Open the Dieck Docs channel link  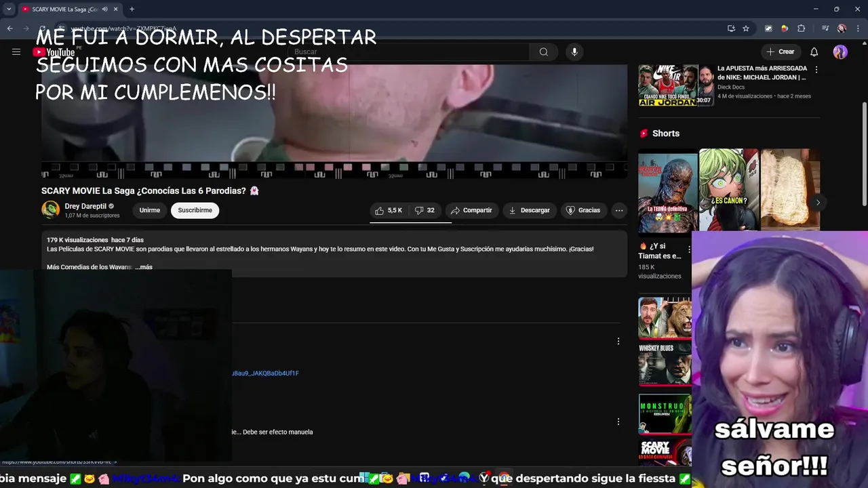point(731,87)
